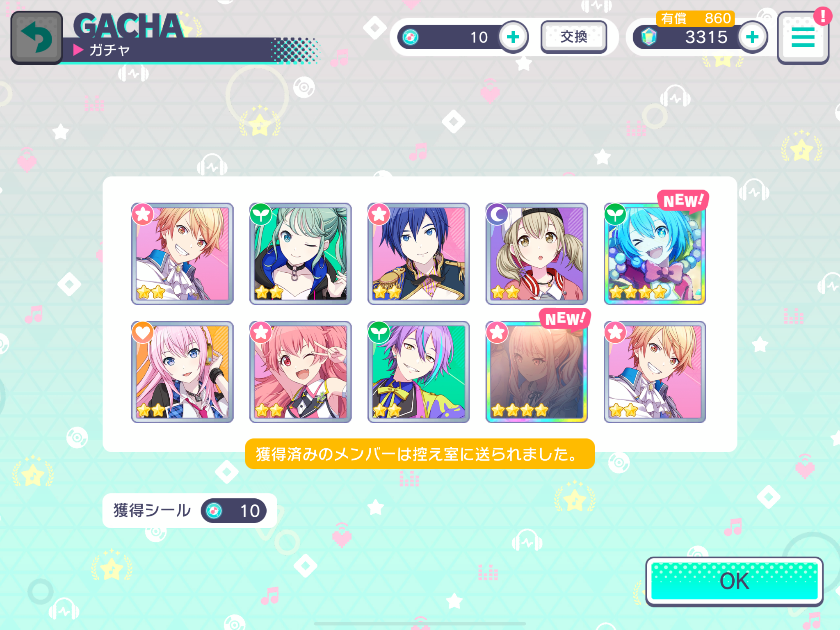Viewport: 840px width, 630px height.
Task: Tap the moon attribute icon on hat girl card
Action: (497, 214)
